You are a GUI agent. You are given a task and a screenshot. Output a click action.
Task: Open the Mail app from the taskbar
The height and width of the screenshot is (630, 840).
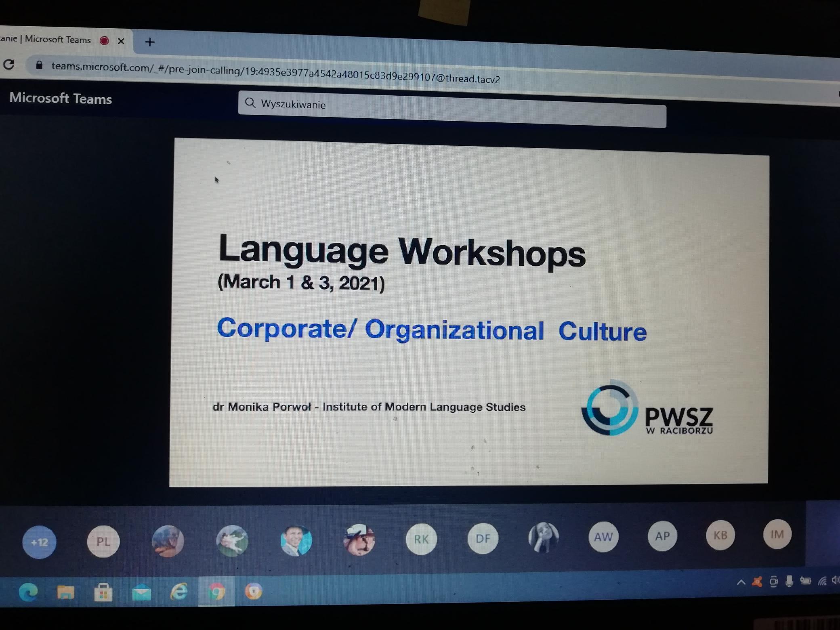pos(141,593)
